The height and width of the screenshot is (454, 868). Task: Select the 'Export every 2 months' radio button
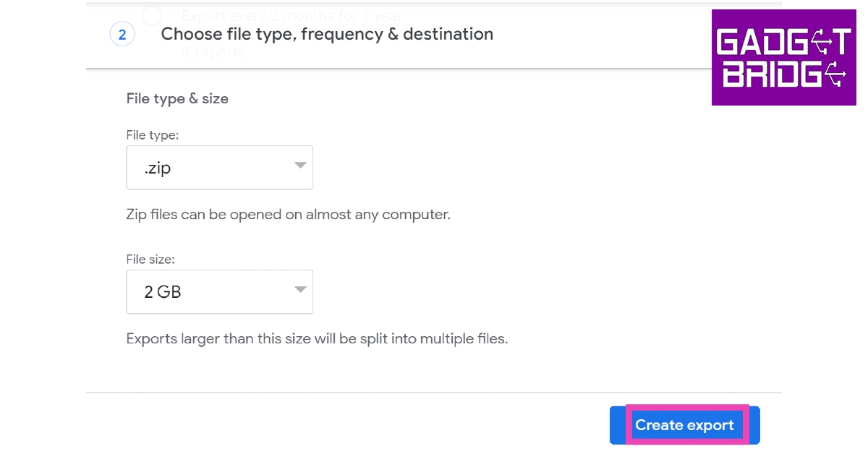tap(152, 14)
